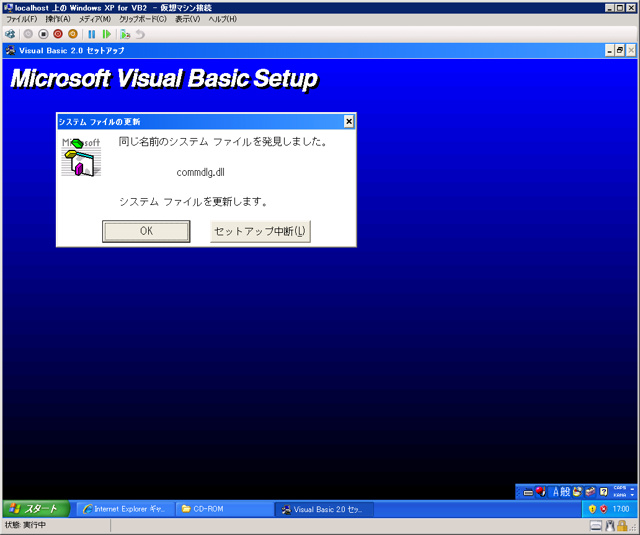Click the green Reset/play toolbar icon
Screen dimensions: 640x535
[x=107, y=34]
